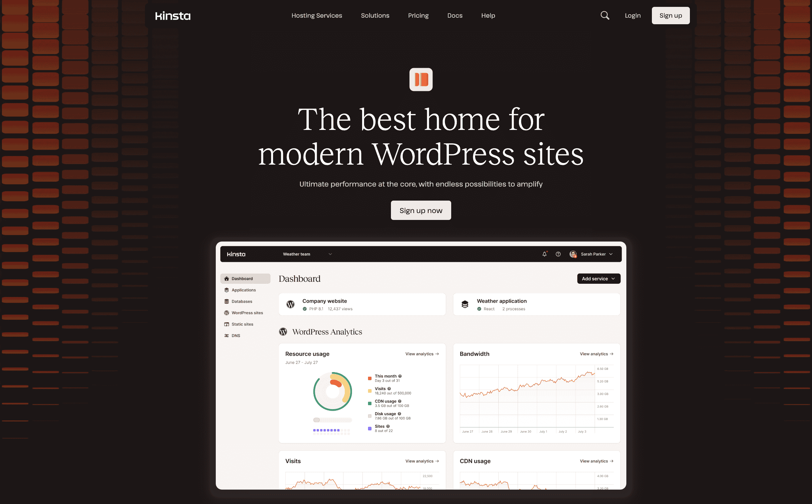This screenshot has height=504, width=812.
Task: Click the Login link
Action: pyautogui.click(x=633, y=15)
